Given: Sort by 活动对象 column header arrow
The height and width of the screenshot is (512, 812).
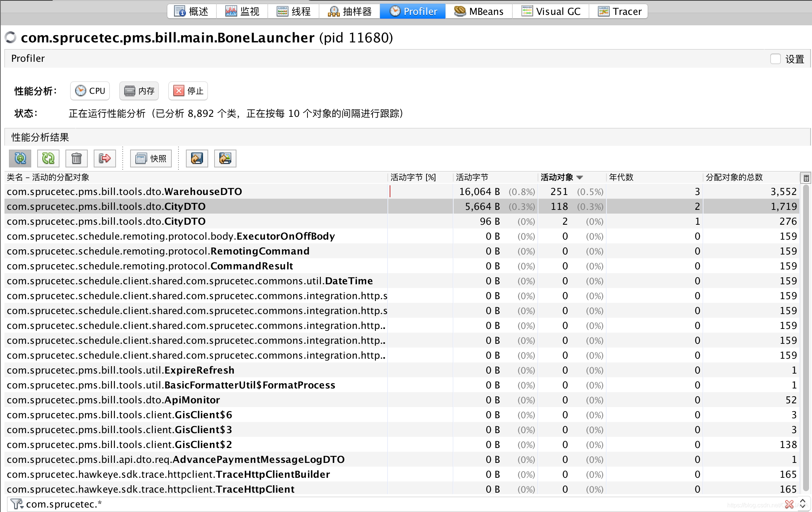Looking at the screenshot, I should click(579, 177).
